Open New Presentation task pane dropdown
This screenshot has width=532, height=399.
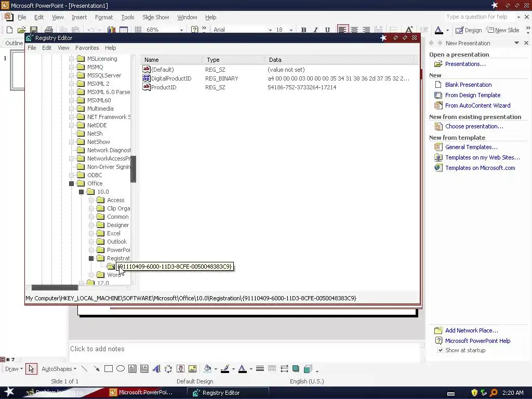coord(516,43)
